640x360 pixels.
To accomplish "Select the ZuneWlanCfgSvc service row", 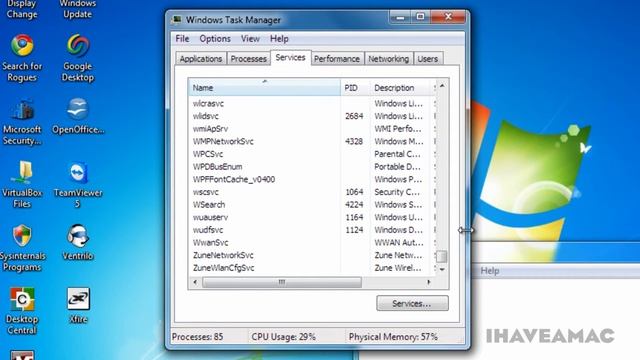I will [312, 268].
